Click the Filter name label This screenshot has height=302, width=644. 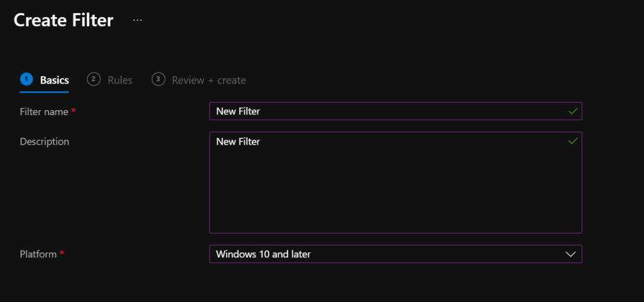click(x=43, y=111)
